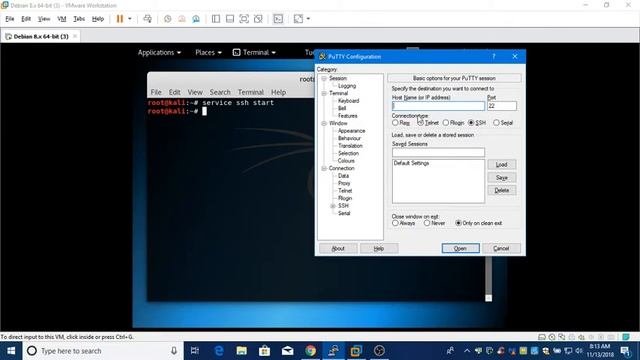The height and width of the screenshot is (360, 640).
Task: Click the send Ctrl+Alt+Del toolbar icon
Action: (147, 19)
